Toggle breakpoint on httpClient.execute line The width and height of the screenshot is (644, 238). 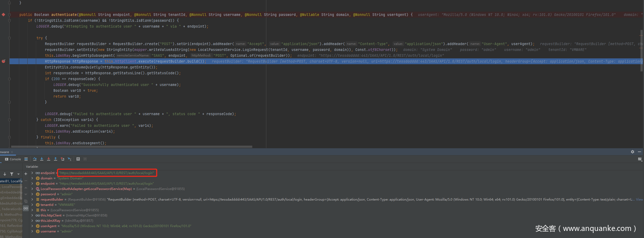4,61
